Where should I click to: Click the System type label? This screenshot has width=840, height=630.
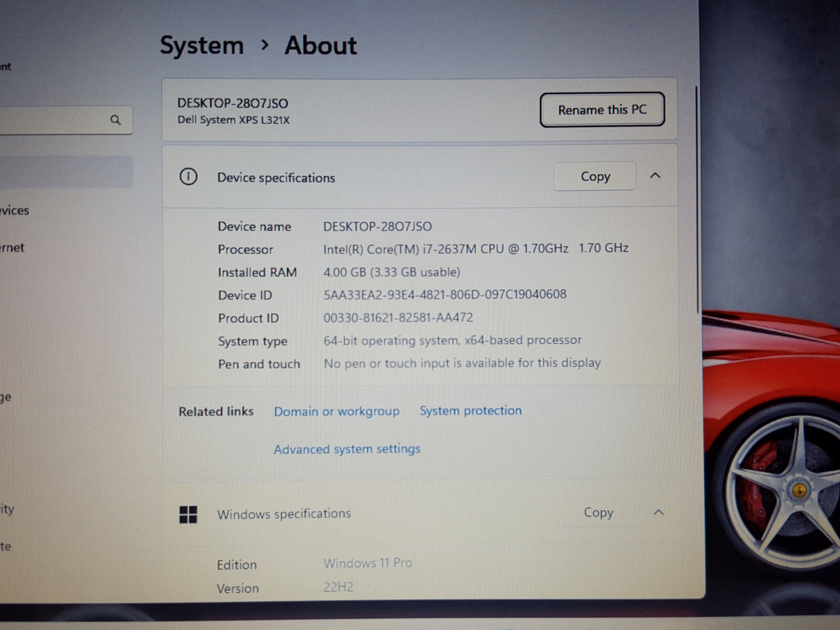(x=253, y=341)
